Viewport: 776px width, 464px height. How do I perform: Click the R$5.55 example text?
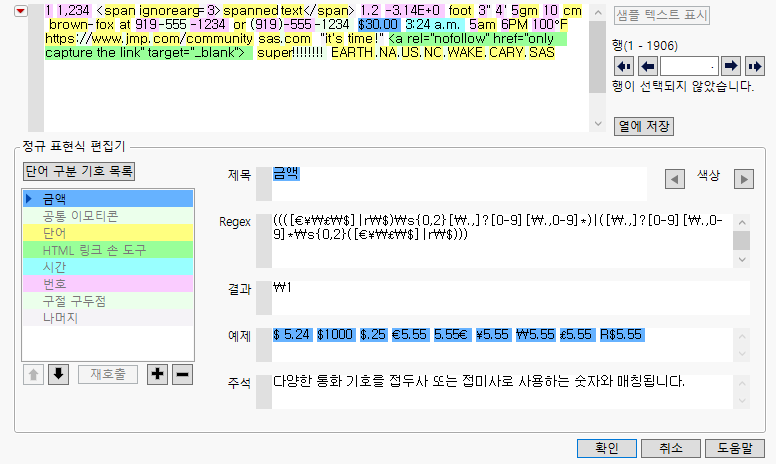coord(621,334)
